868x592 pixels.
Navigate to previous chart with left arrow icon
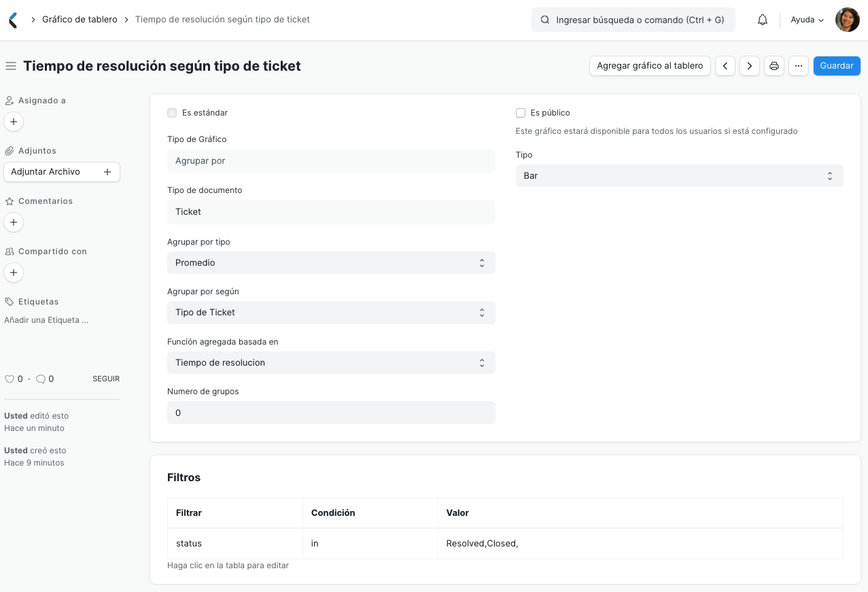pyautogui.click(x=725, y=65)
